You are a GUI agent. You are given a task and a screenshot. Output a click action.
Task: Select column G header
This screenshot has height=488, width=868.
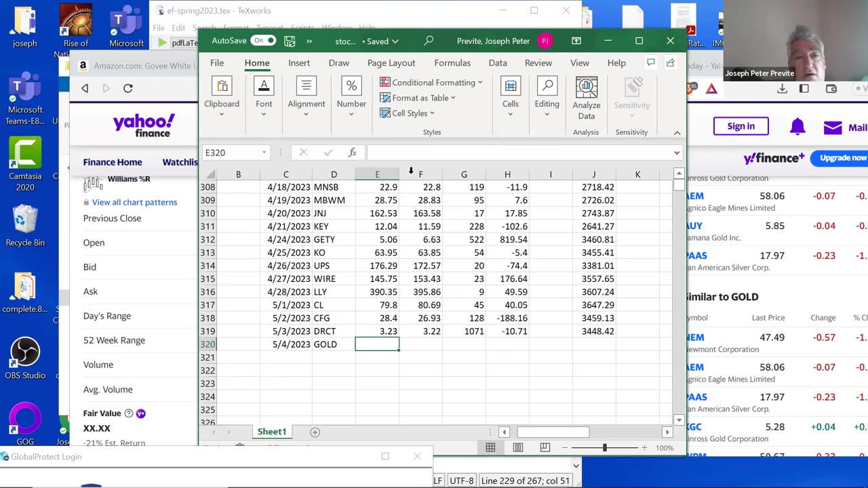click(464, 174)
